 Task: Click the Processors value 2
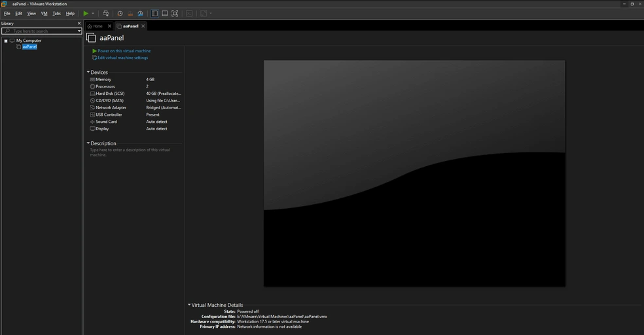coord(147,86)
